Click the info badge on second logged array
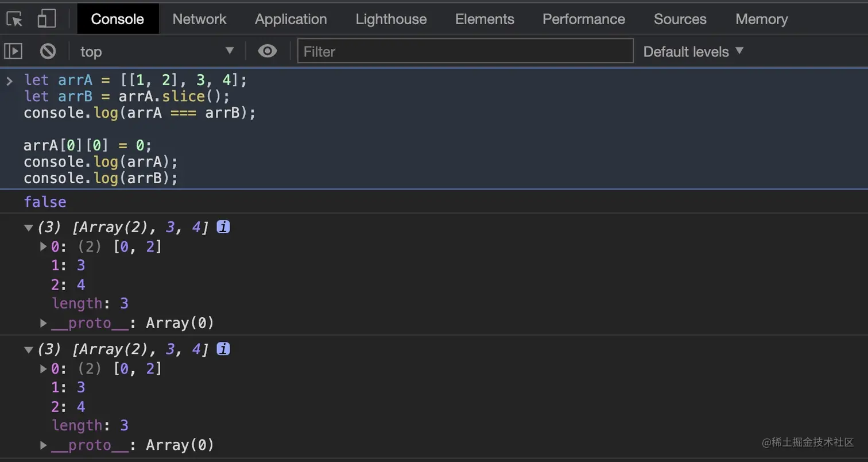868x462 pixels. pos(223,349)
